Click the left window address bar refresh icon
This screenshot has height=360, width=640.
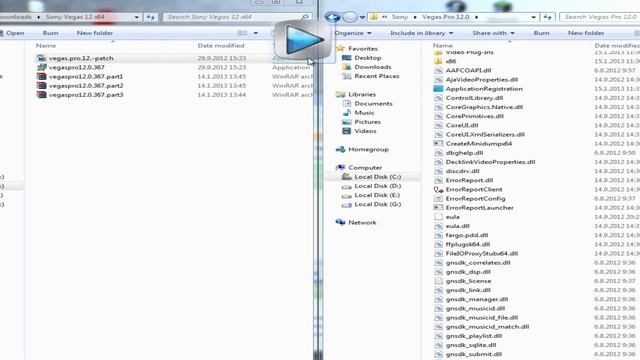[x=151, y=17]
